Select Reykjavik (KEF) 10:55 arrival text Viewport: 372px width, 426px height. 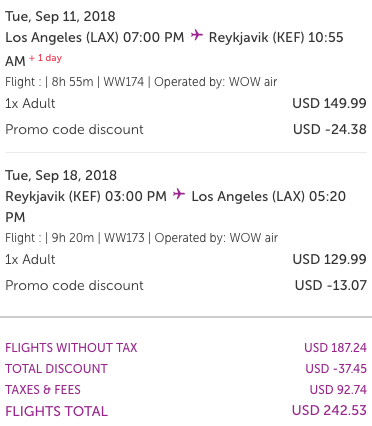tap(276, 37)
